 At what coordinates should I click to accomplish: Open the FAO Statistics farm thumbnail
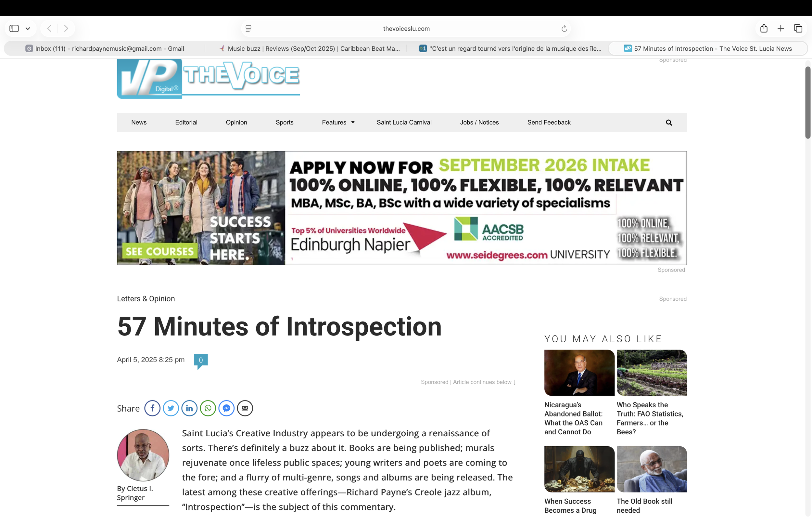click(652, 373)
